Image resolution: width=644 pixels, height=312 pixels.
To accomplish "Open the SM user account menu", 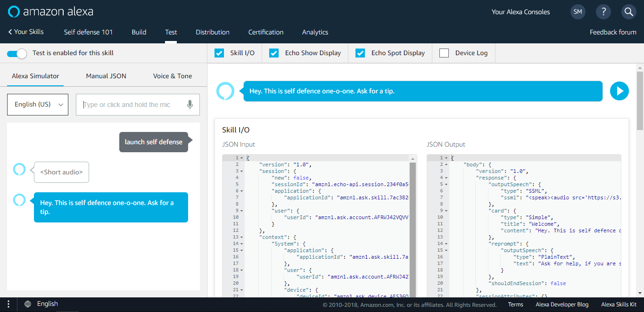I will click(578, 12).
